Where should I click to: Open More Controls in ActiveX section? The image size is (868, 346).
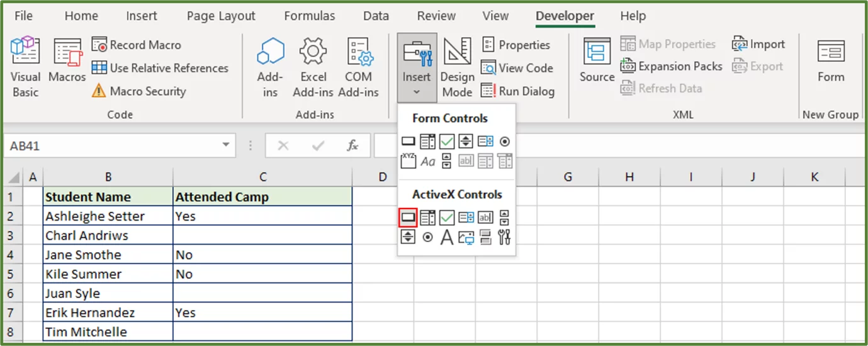[504, 238]
